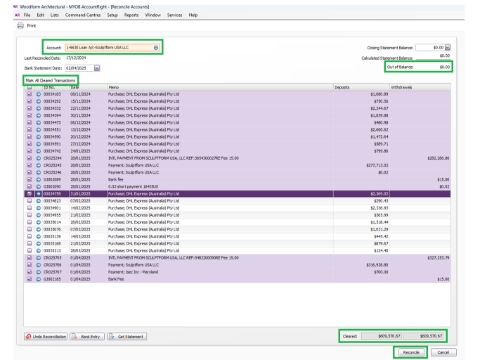
Task: Untick checkbox for Bank Fee row dated 01/04/2025
Action: click(30, 279)
